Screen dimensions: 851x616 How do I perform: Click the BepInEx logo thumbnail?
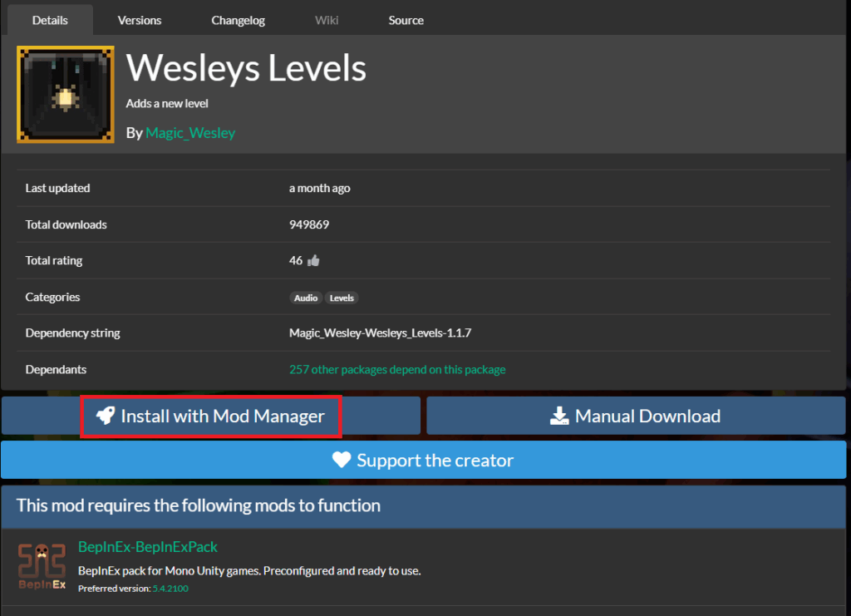[42, 567]
